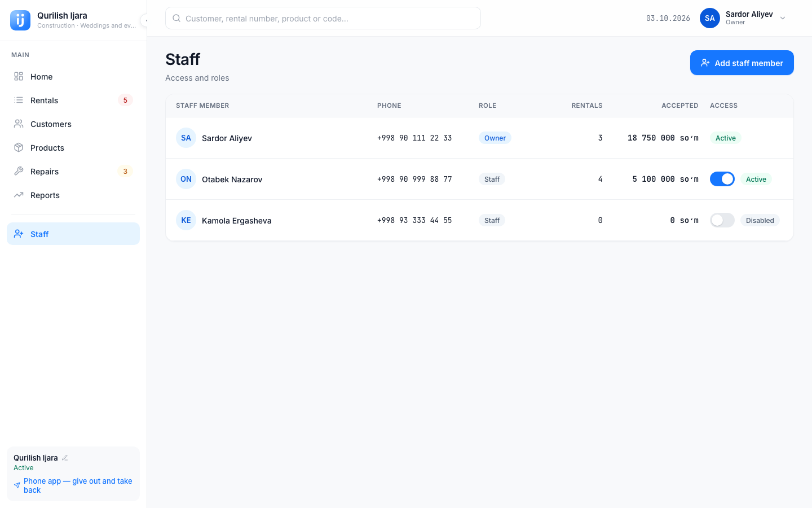Click the Rentals badge showing 5
This screenshot has width=812, height=508.
tap(125, 100)
